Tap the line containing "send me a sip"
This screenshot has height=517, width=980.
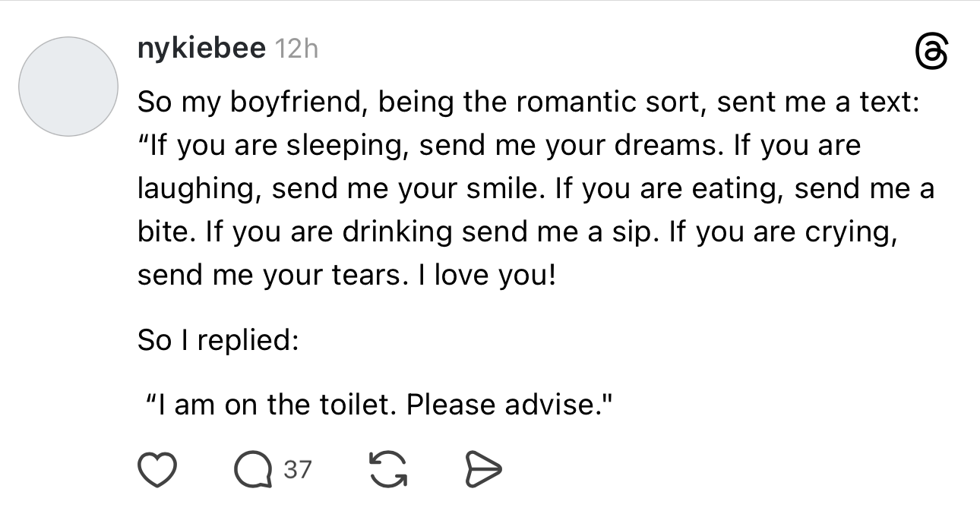[x=517, y=231]
